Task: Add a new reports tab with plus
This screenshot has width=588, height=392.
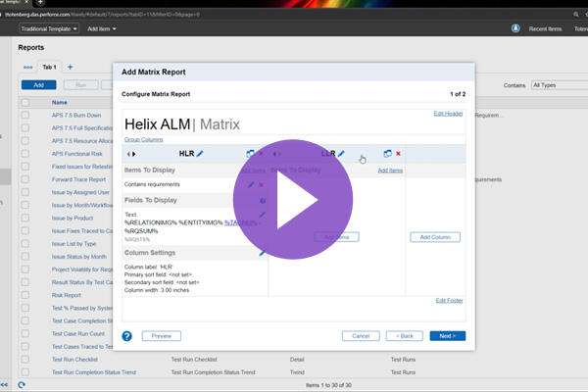Action: (70, 67)
